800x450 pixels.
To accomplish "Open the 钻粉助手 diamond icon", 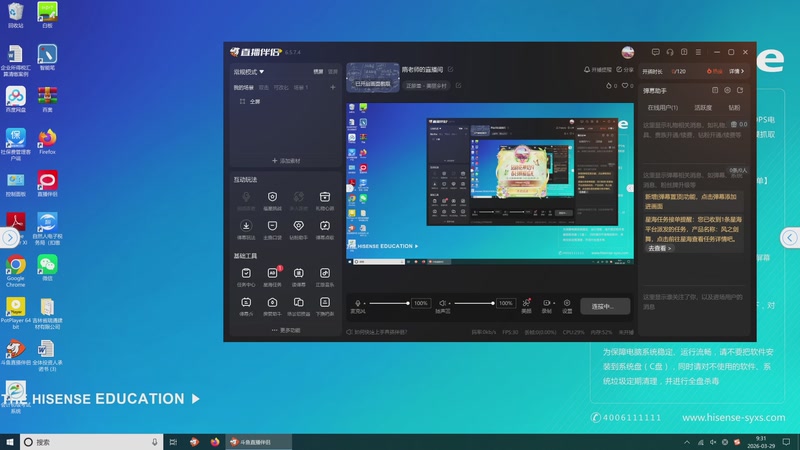I will 298,226.
